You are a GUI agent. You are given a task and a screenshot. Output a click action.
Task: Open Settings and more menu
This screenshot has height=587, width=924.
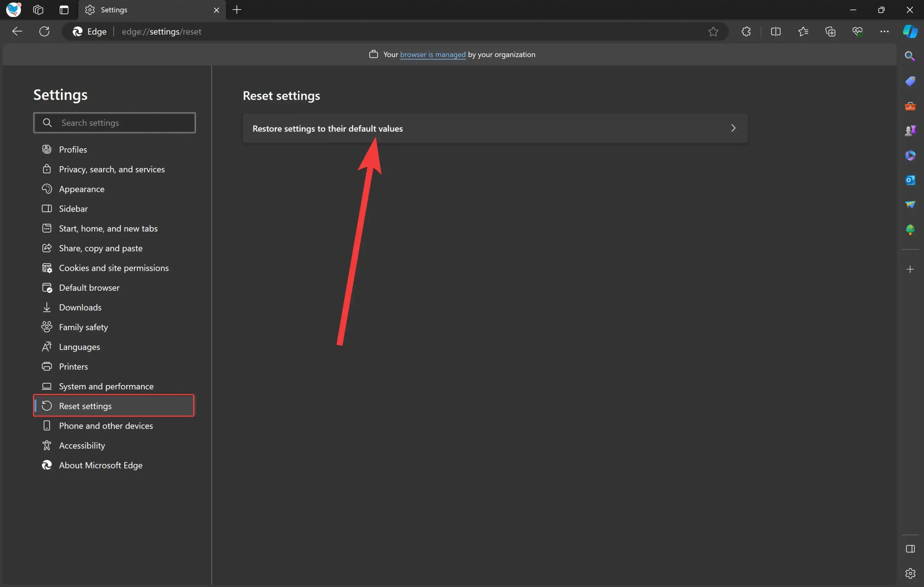point(884,31)
